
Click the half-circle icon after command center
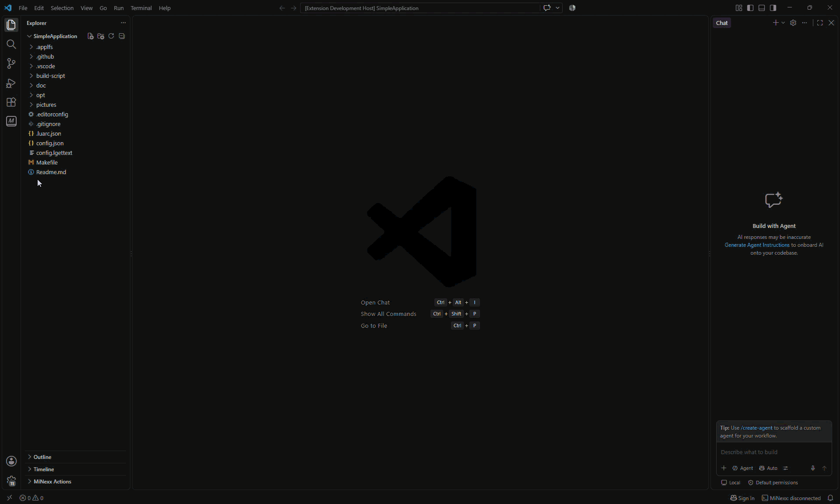pyautogui.click(x=572, y=8)
